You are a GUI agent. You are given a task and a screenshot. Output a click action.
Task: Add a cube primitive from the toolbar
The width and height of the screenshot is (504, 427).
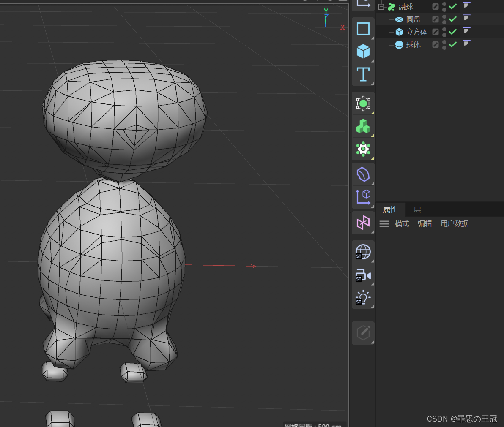coord(363,52)
